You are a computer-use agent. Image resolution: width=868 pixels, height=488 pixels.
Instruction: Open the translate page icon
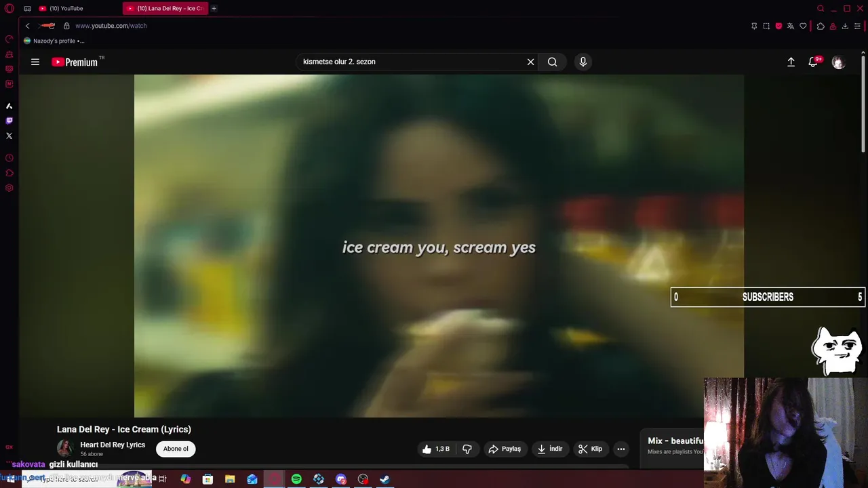pyautogui.click(x=791, y=26)
